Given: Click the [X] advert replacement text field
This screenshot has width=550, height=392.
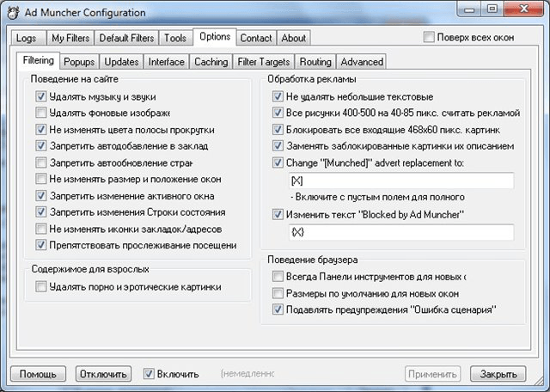Looking at the screenshot, I should click(401, 181).
